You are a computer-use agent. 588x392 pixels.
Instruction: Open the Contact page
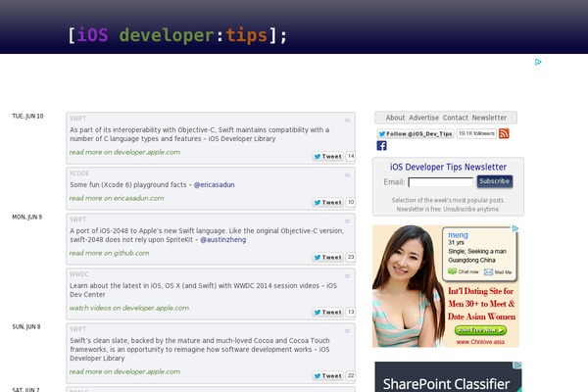point(456,118)
